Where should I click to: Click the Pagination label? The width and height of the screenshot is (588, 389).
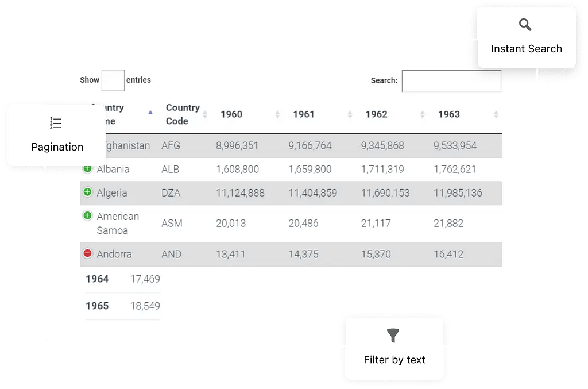[x=57, y=147]
